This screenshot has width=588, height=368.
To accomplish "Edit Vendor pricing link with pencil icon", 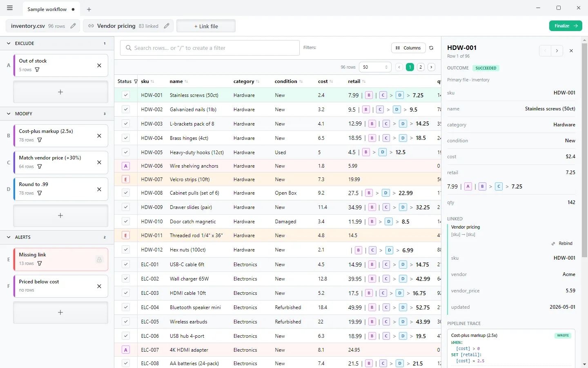I will [167, 26].
